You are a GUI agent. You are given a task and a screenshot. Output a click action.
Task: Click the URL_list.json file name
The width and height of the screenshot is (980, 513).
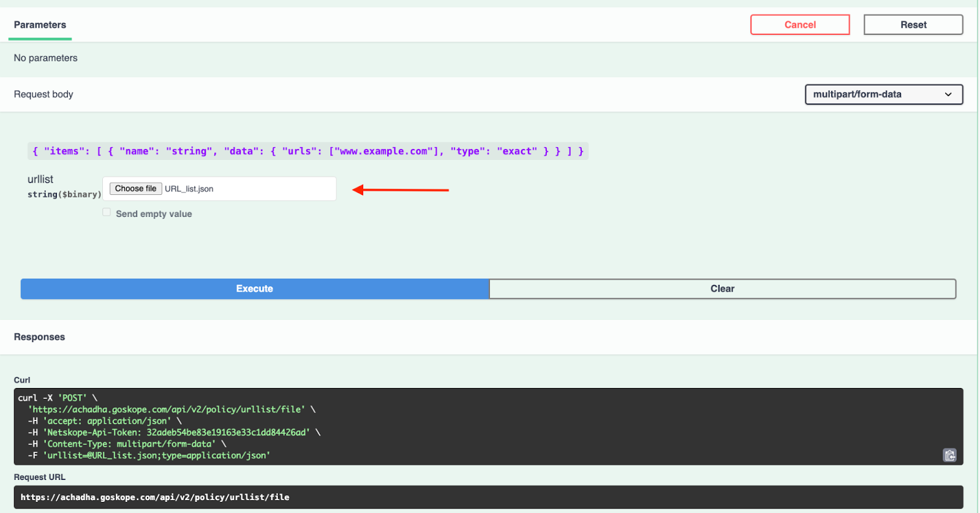coord(189,189)
